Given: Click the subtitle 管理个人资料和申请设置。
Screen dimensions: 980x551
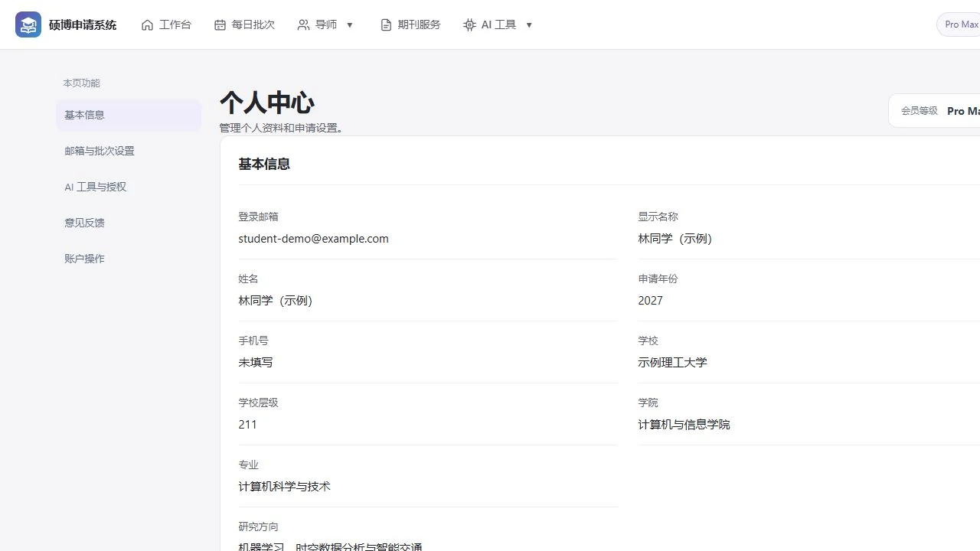Looking at the screenshot, I should tap(283, 128).
